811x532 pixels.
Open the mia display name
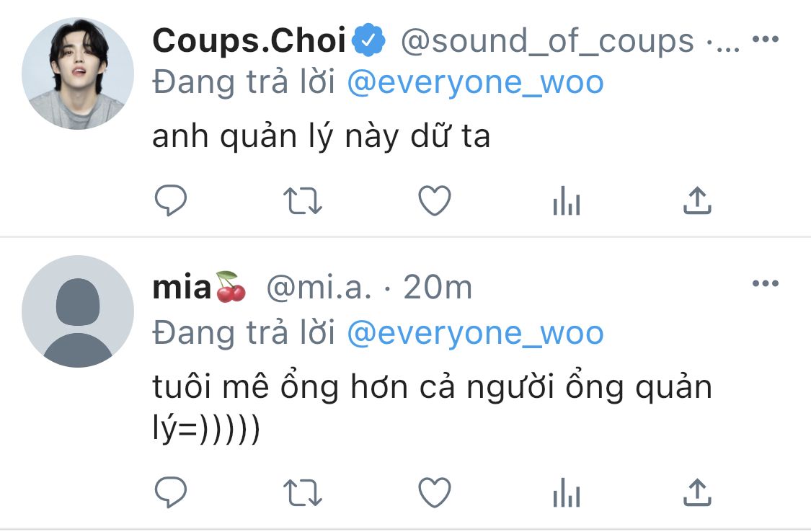point(182,288)
